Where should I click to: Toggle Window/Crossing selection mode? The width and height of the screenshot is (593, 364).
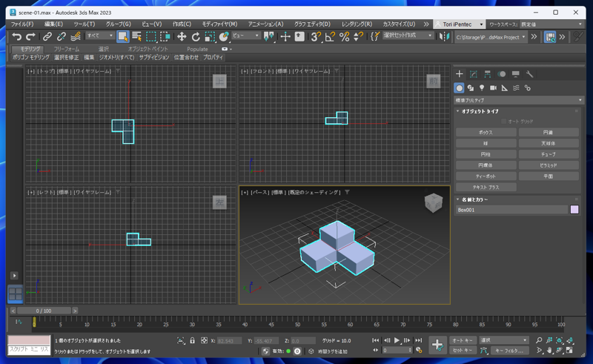165,37
